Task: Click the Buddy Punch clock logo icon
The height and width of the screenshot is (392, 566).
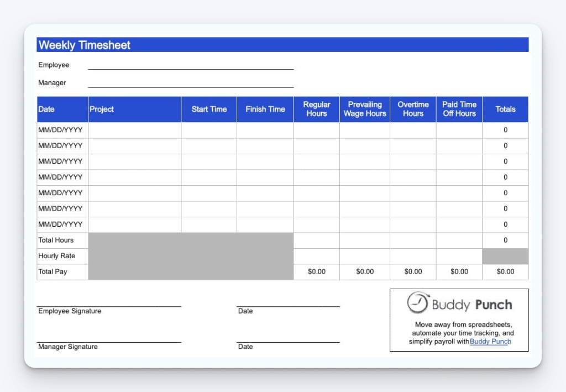Action: pyautogui.click(x=418, y=304)
